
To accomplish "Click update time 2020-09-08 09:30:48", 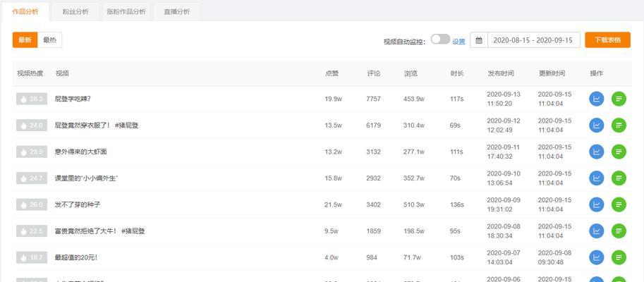I will [x=554, y=257].
